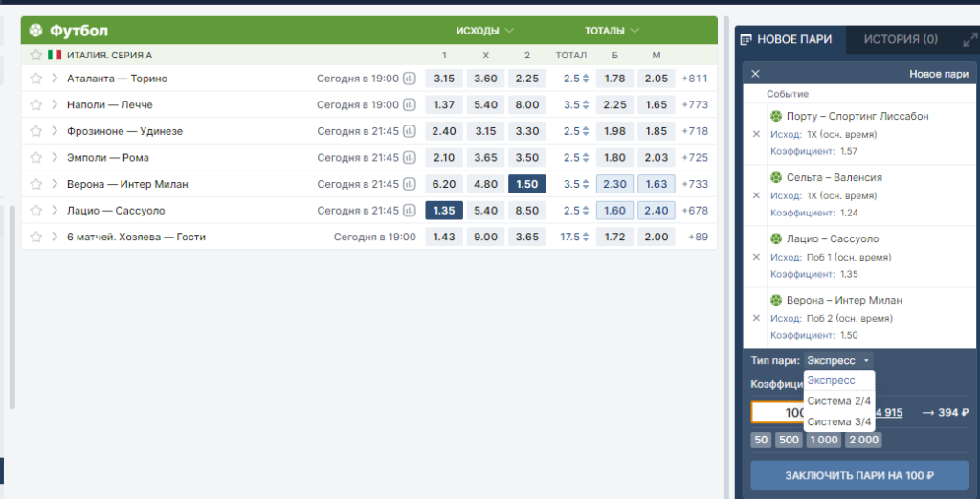Open the ТОТАЛЫ column dropdown

612,31
